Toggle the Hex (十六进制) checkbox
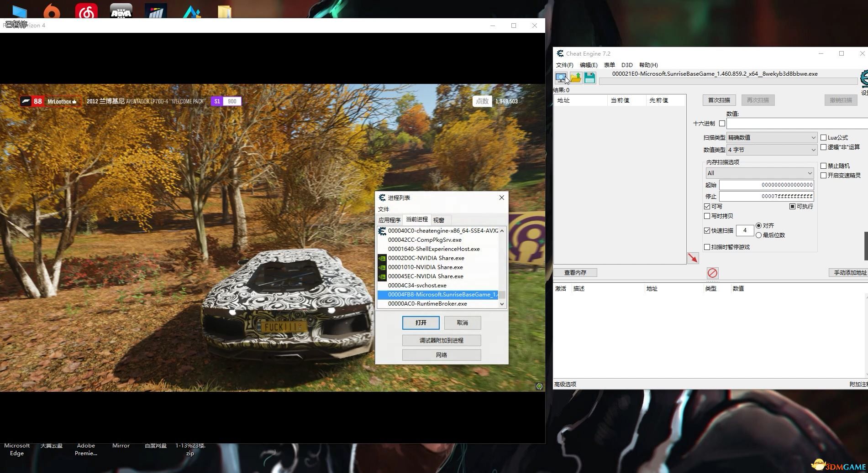Screen dimensions: 868x473 [722, 123]
